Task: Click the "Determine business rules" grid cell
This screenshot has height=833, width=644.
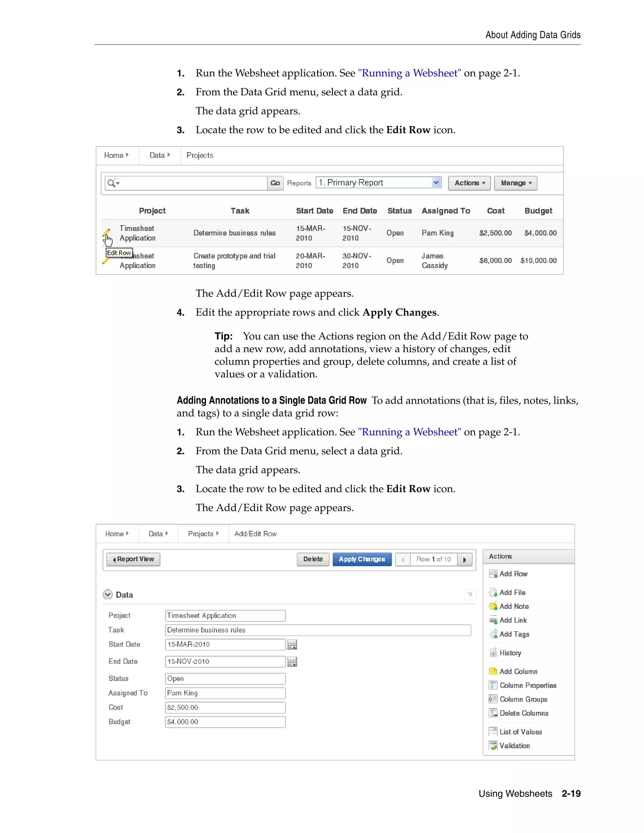Action: click(234, 233)
